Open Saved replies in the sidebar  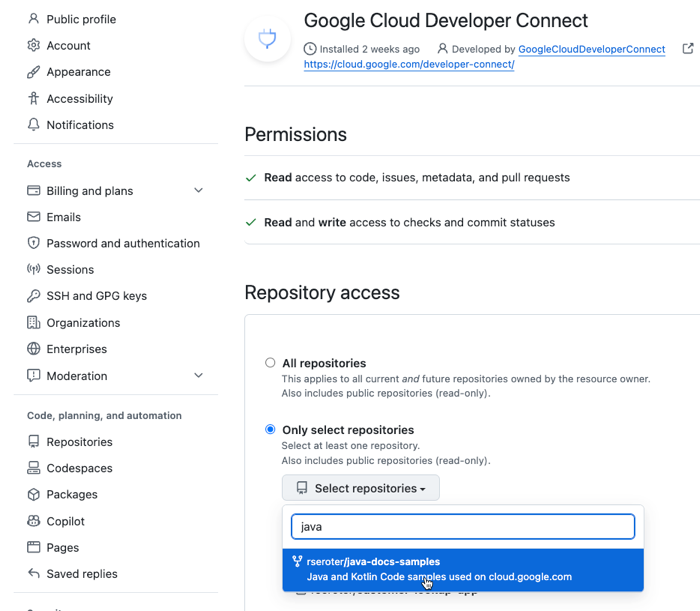click(82, 574)
